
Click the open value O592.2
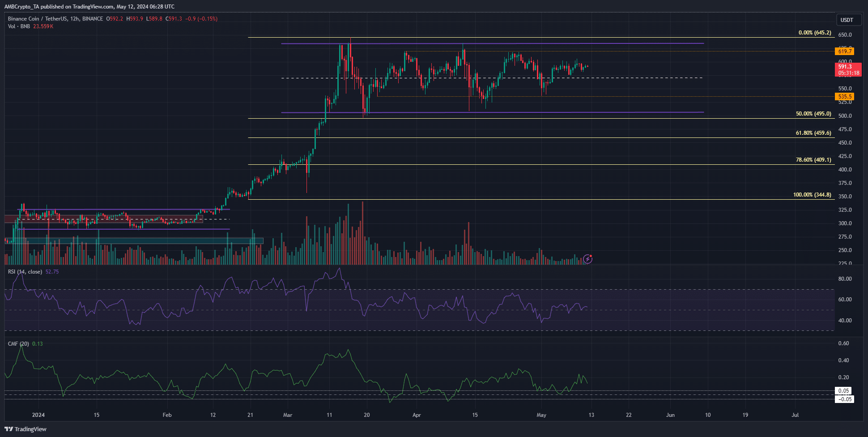(115, 19)
